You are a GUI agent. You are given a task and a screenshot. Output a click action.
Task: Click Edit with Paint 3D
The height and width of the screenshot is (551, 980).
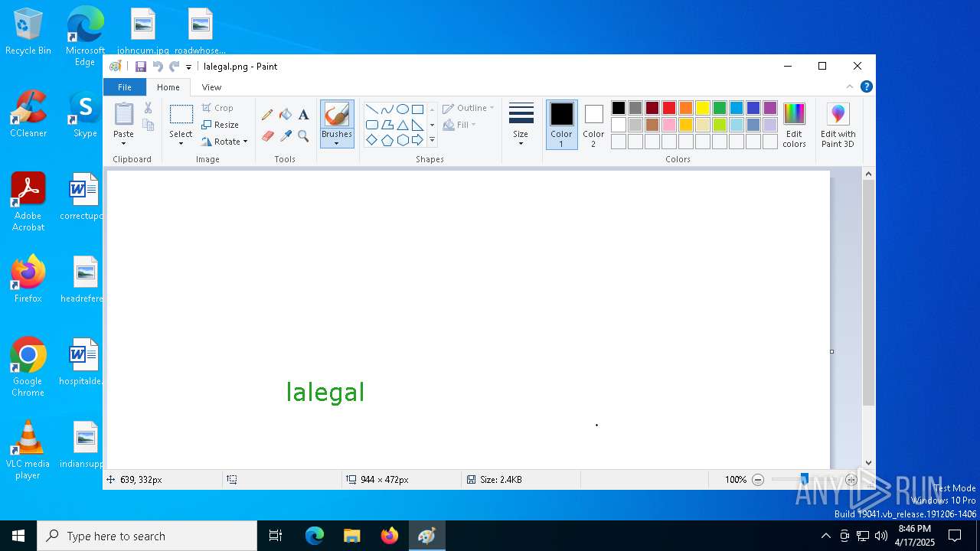(838, 126)
